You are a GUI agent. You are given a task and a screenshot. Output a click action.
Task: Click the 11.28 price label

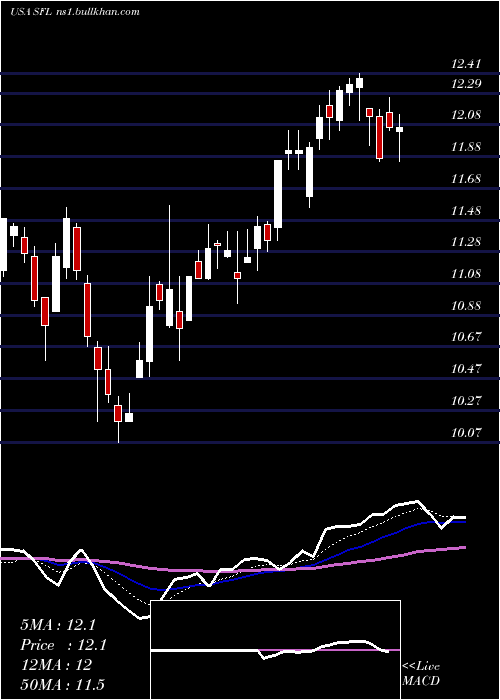(466, 242)
